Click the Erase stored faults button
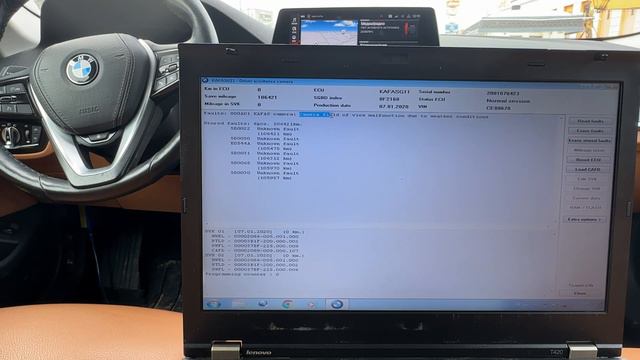The height and width of the screenshot is (360, 640). [x=590, y=140]
